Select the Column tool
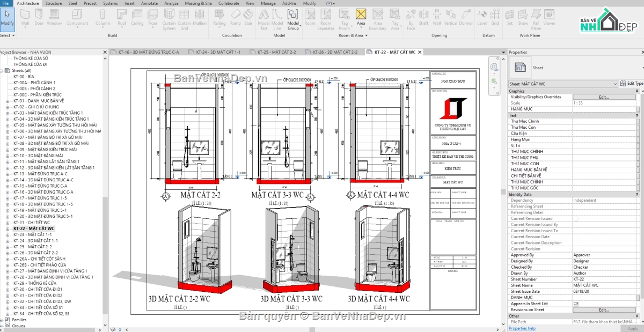Screen dimensions: 644x332 103,19
